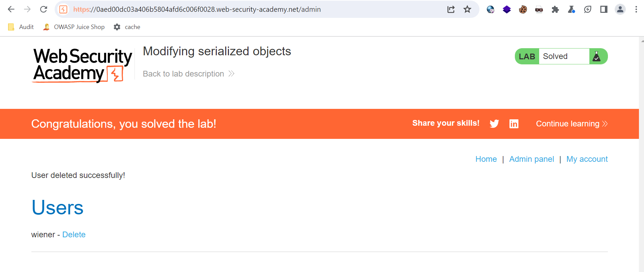Screen dimensions: 644x272
Task: Click the share page icon in address bar
Action: point(451,9)
